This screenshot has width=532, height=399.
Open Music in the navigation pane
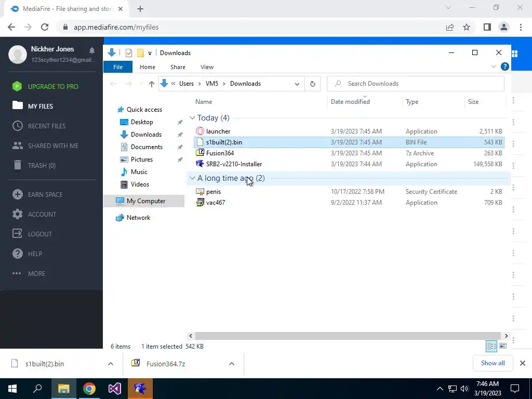(139, 172)
